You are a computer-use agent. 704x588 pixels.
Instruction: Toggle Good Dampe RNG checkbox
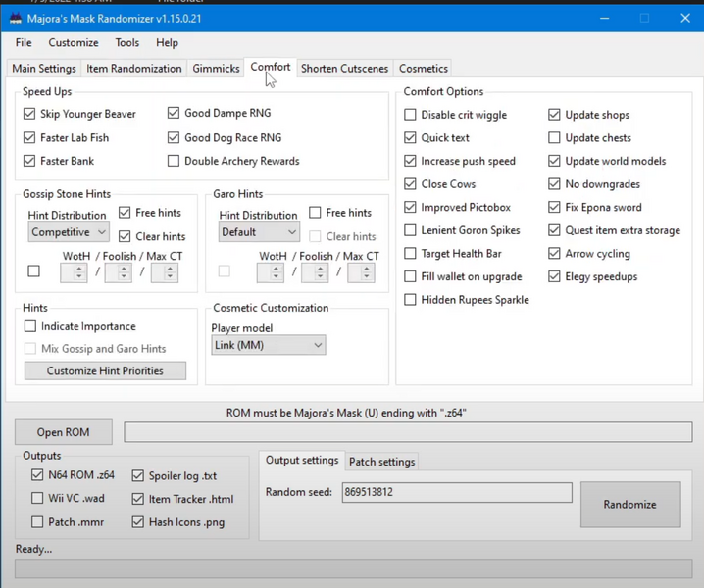click(174, 113)
